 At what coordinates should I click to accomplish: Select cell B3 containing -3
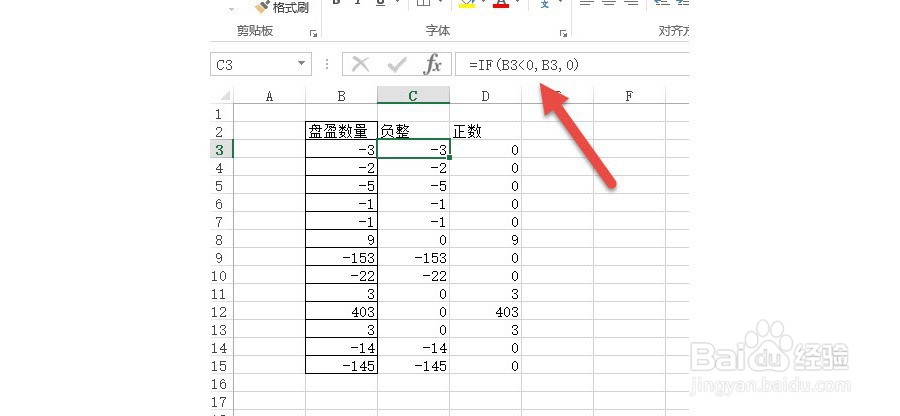[342, 150]
